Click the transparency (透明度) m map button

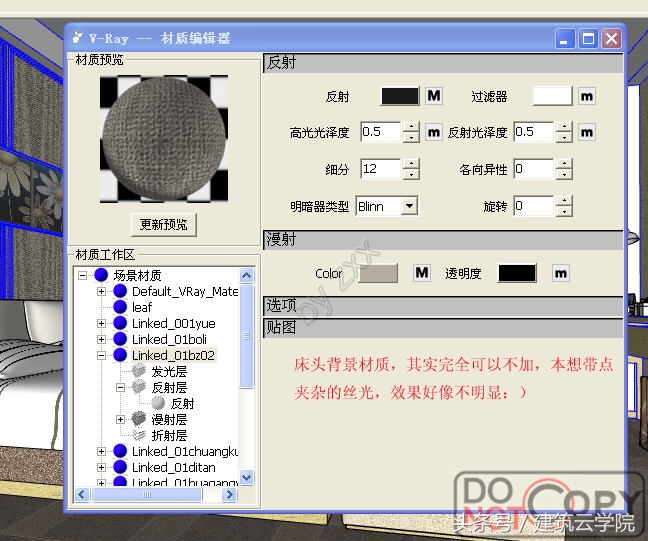point(561,273)
